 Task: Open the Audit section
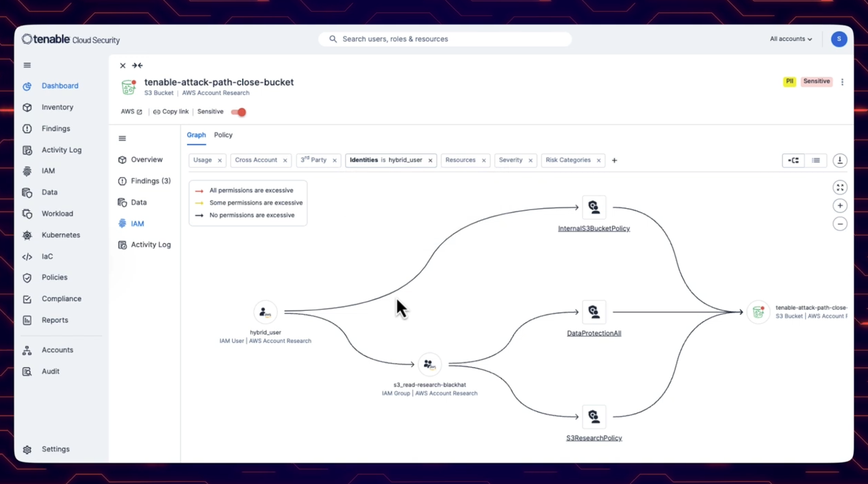point(41,371)
